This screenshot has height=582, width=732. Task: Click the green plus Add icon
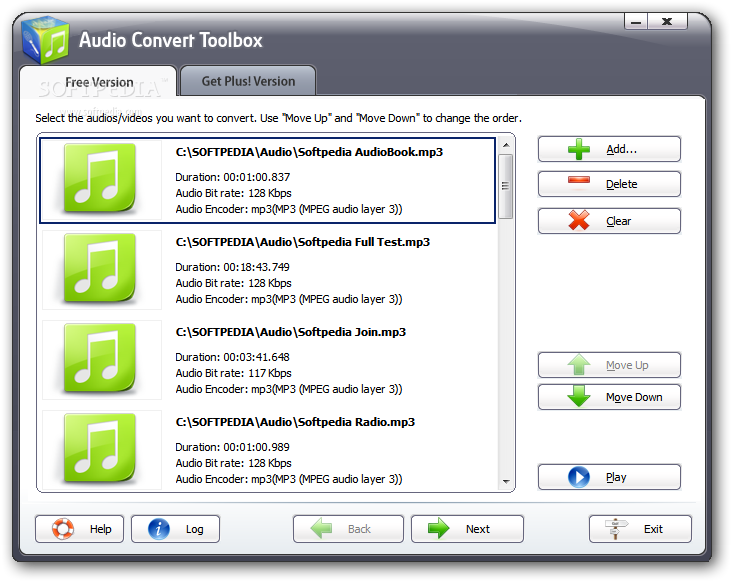(579, 149)
